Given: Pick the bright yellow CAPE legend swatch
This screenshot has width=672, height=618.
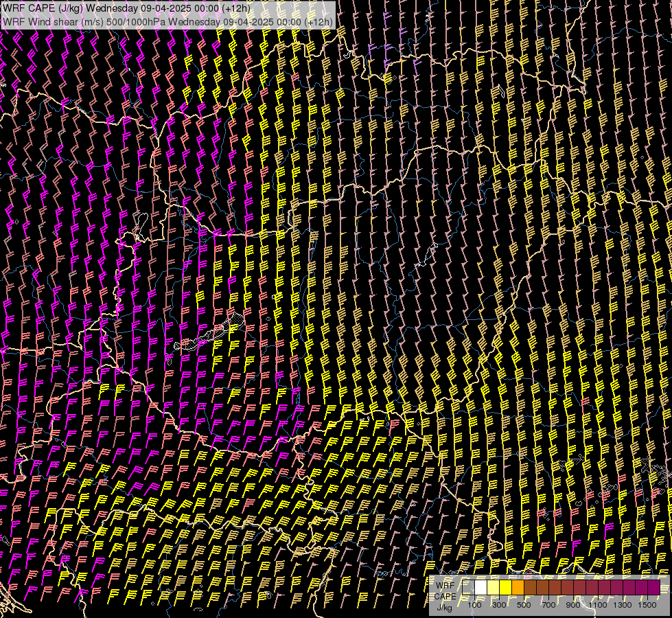Looking at the screenshot, I should tap(506, 587).
